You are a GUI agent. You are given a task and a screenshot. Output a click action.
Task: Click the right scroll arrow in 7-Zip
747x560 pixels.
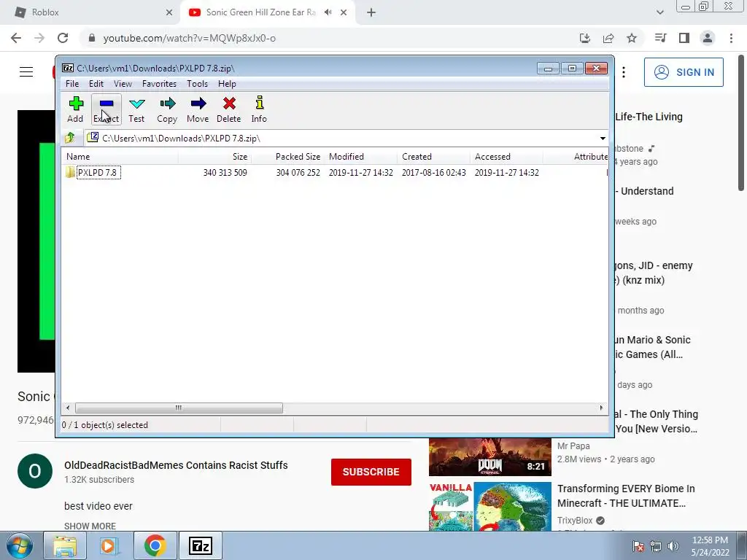tap(601, 408)
